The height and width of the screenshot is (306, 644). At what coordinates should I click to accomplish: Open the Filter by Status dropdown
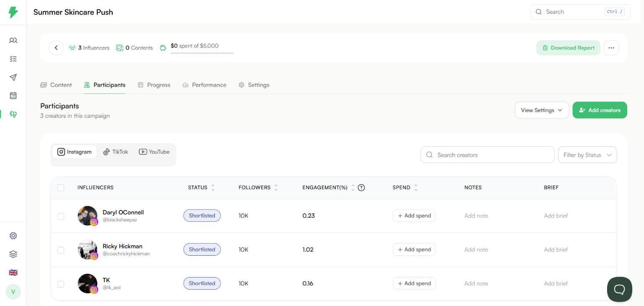coord(587,155)
